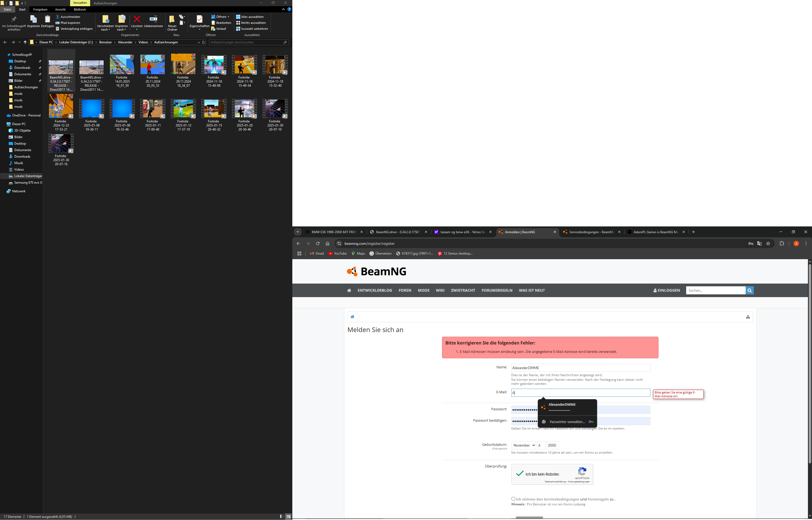
Task: Click MODS in BeamNG navigation bar
Action: tap(423, 290)
